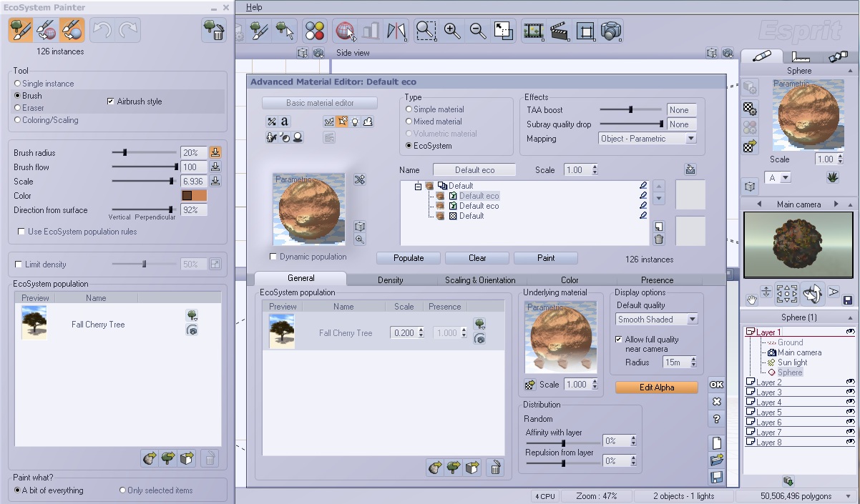860x504 pixels.
Task: Click the help question mark icon
Action: [716, 419]
